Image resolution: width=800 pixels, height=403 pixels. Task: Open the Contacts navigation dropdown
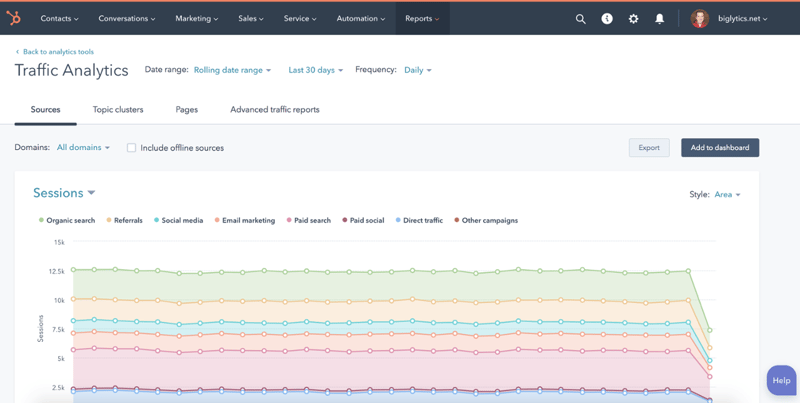point(59,19)
